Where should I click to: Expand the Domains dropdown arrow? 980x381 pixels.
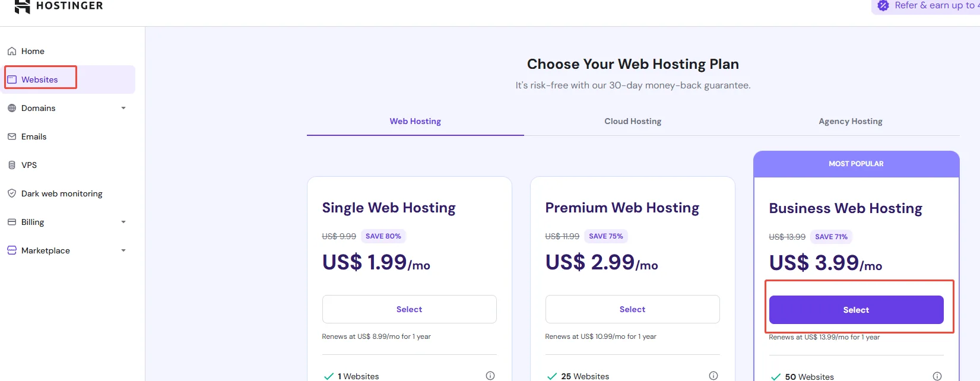[x=123, y=108]
